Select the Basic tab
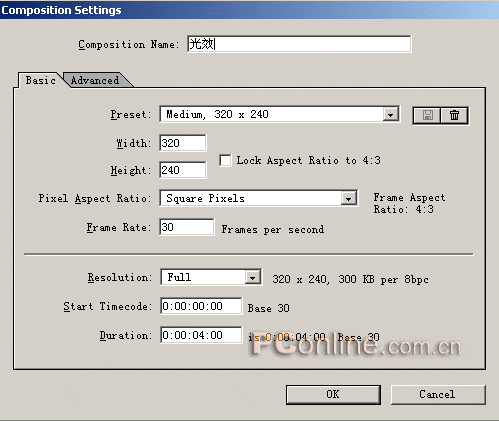This screenshot has width=499, height=421. click(x=40, y=80)
